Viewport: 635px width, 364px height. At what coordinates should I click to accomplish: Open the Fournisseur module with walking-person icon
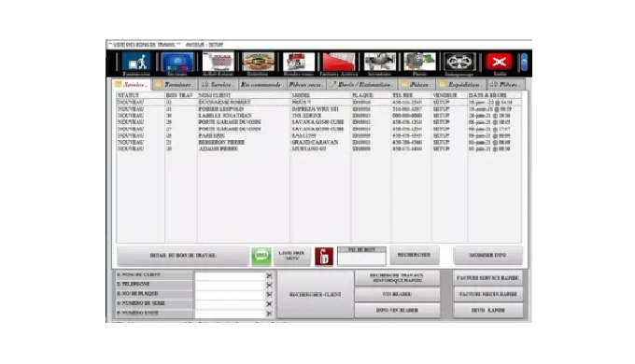click(x=136, y=63)
